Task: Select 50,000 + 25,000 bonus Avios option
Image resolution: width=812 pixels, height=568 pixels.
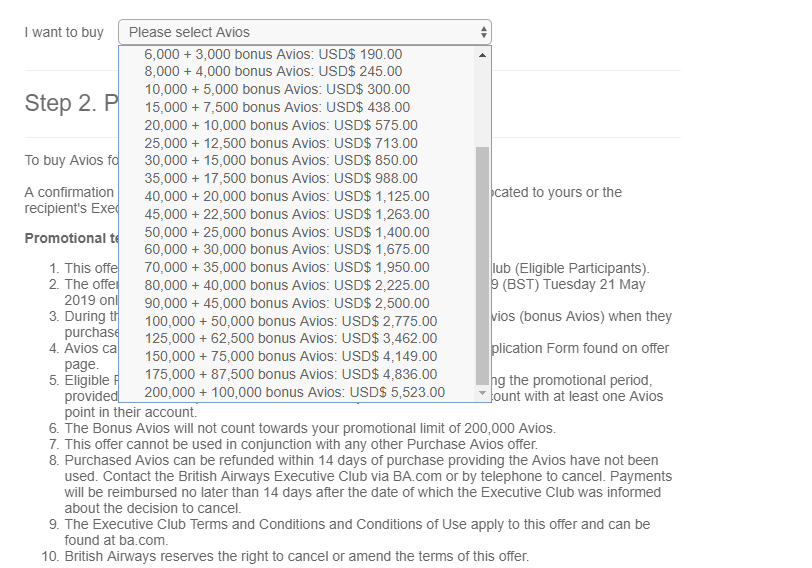Action: pos(287,232)
